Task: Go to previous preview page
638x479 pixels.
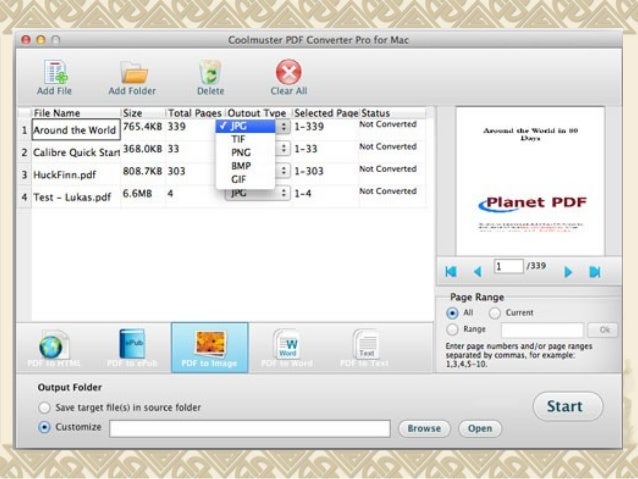Action: coord(478,271)
